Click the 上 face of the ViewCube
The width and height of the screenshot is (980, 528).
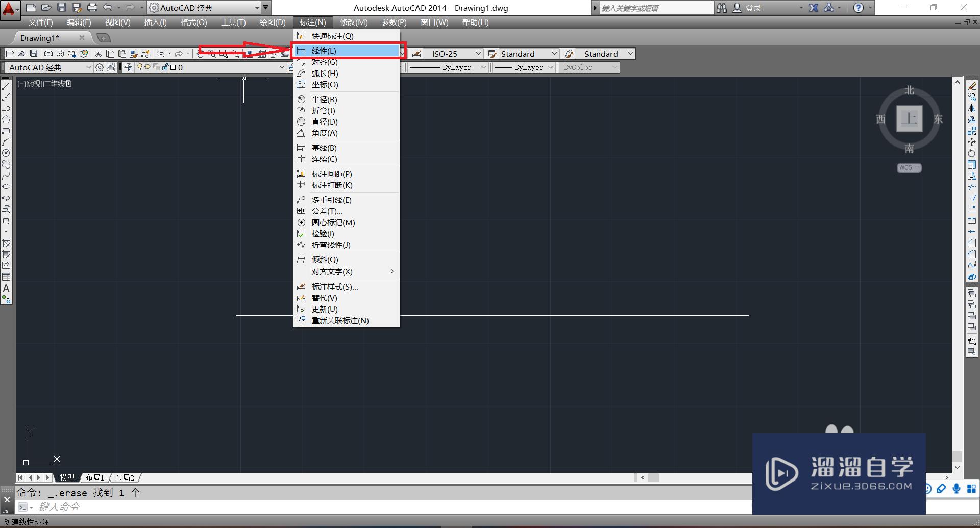909,118
